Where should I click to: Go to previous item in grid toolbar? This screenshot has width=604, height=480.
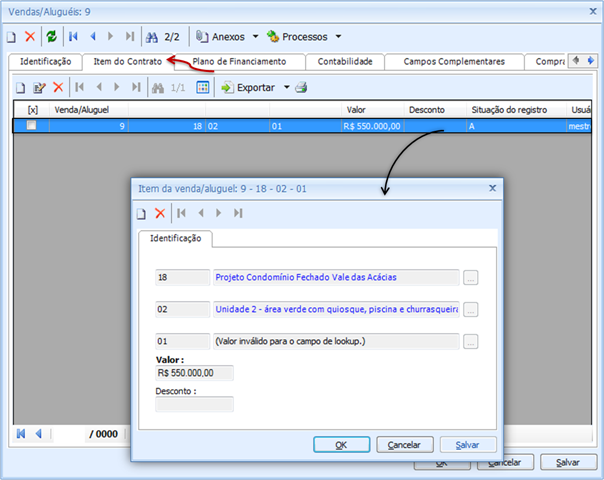[x=99, y=87]
